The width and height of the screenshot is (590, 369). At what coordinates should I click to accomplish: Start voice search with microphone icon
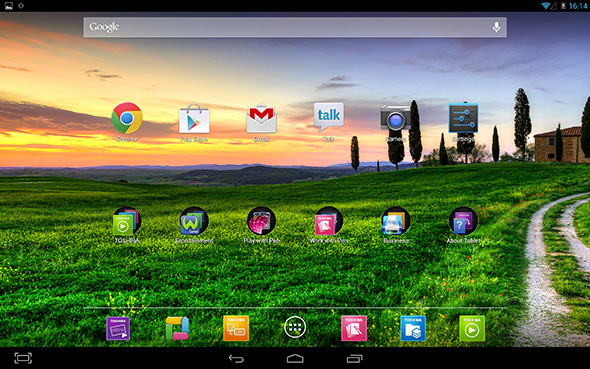(496, 27)
